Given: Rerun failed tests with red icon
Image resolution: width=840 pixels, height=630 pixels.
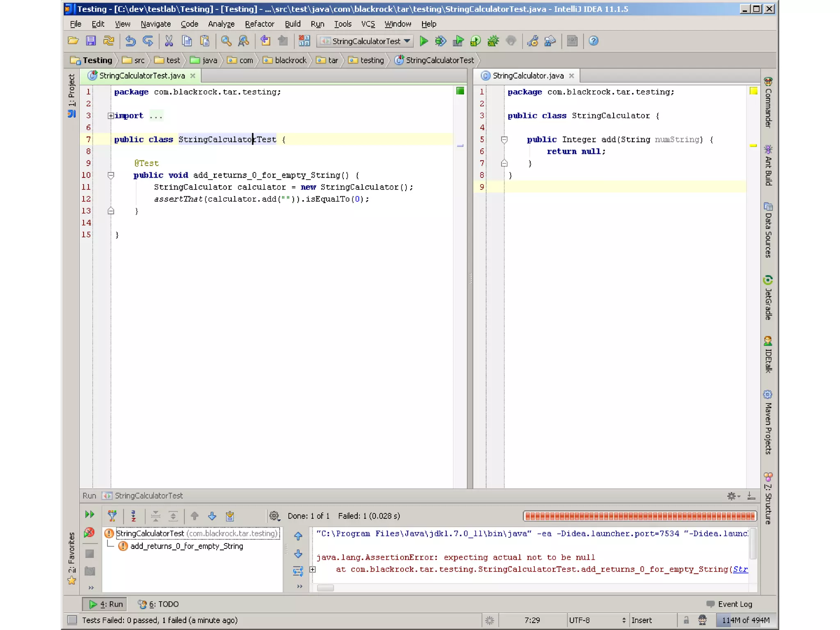Looking at the screenshot, I should (89, 533).
